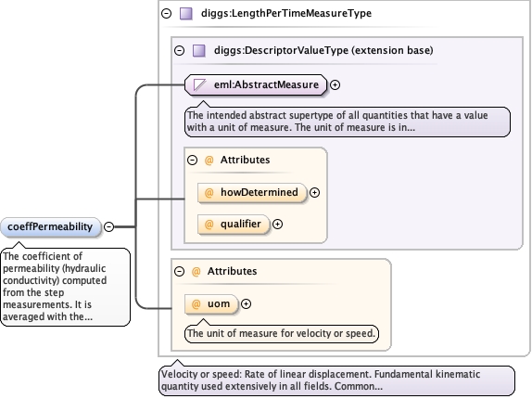Click the @ icon in the uom attribute
This screenshot has width=532, height=399.
(196, 304)
